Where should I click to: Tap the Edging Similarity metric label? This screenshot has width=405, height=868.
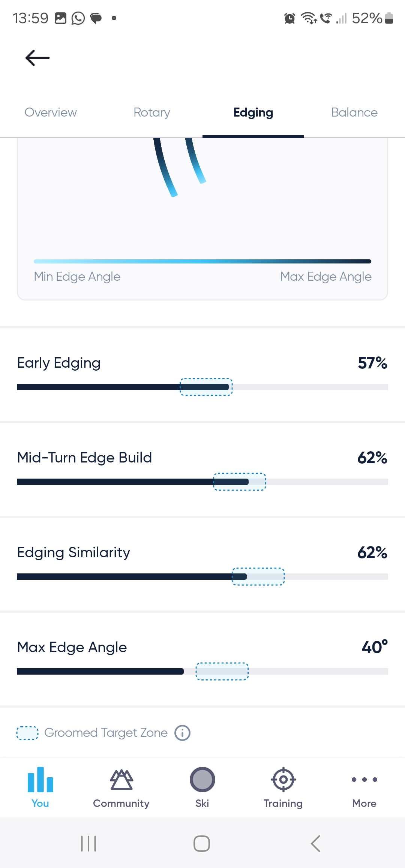(73, 552)
